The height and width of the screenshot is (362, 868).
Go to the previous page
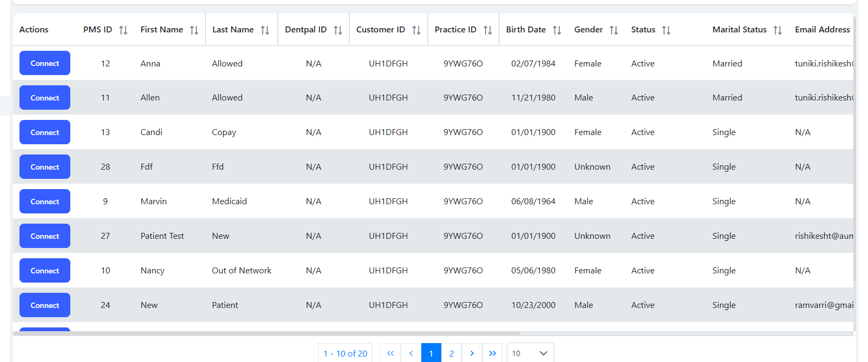pyautogui.click(x=411, y=353)
